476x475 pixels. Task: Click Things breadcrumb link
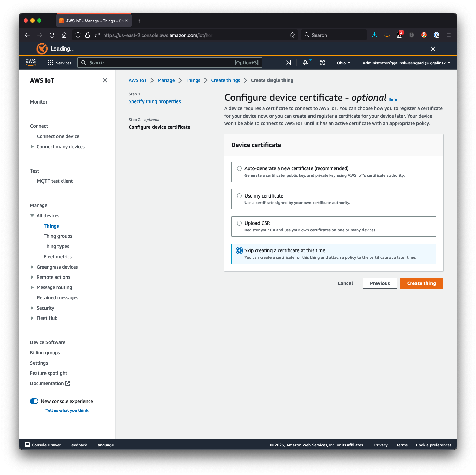[193, 80]
